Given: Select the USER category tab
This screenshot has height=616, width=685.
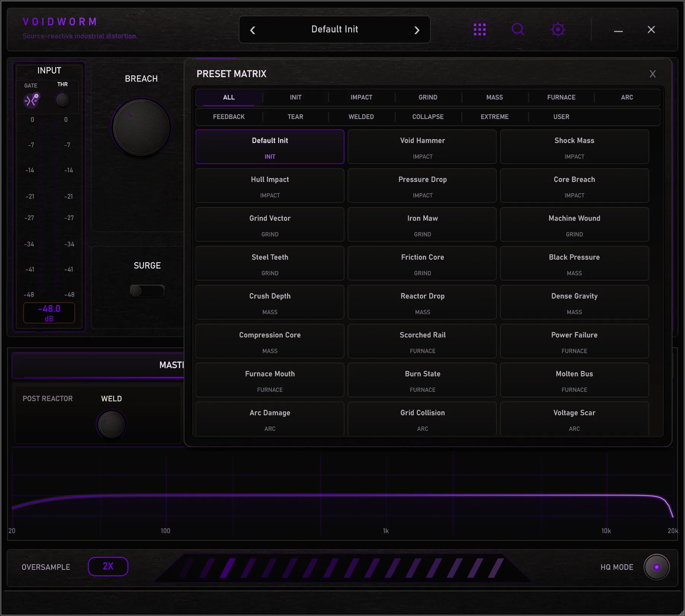Looking at the screenshot, I should (x=561, y=117).
